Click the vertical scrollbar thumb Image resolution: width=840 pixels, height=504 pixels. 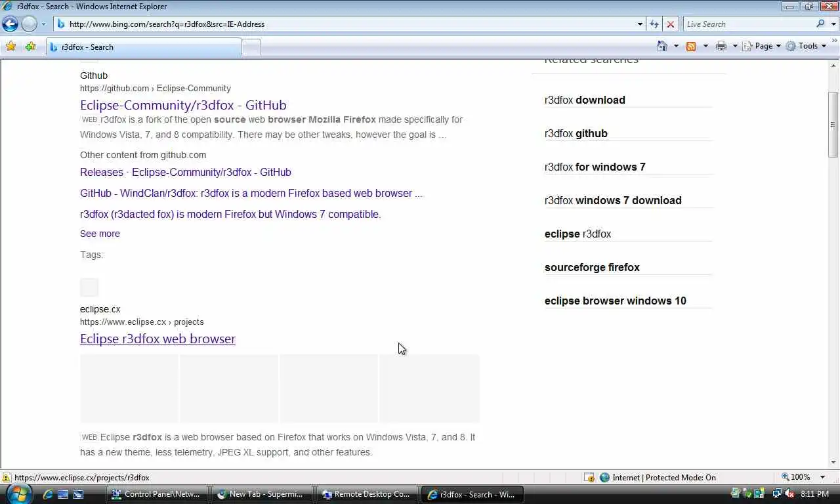pyautogui.click(x=833, y=124)
